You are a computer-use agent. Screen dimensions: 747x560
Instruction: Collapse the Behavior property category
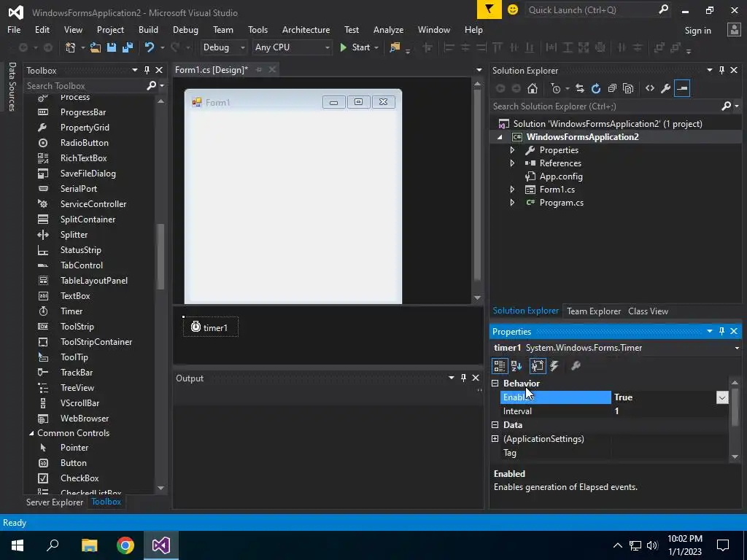pyautogui.click(x=495, y=384)
